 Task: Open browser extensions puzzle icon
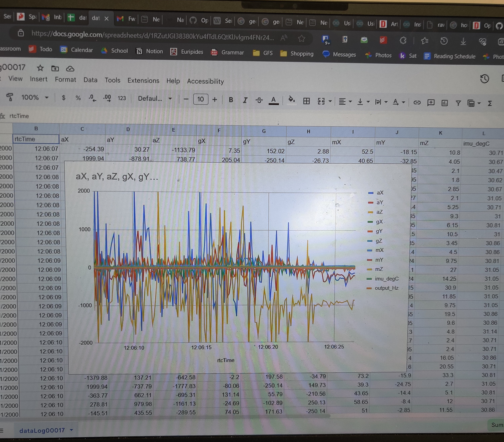point(403,40)
